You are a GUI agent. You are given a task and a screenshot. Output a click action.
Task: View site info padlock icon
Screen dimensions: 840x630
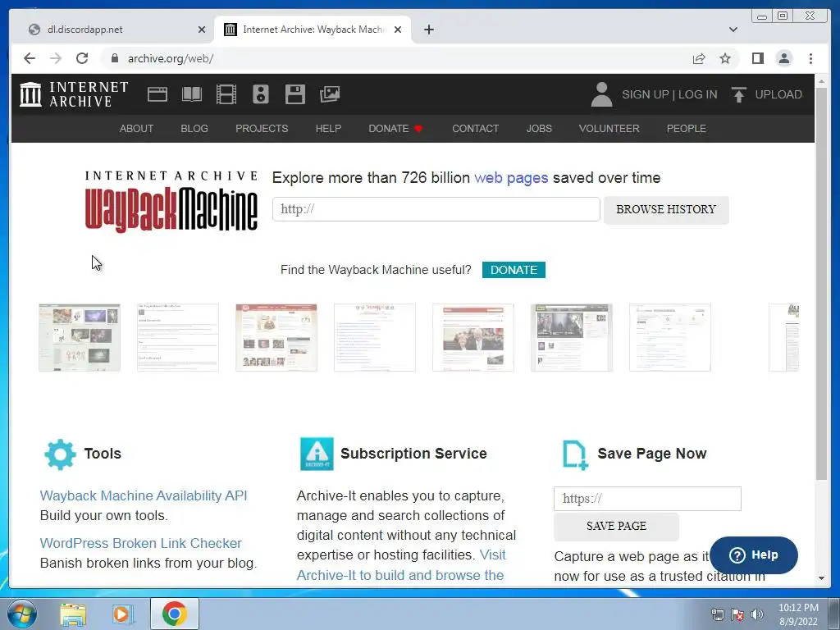pos(114,58)
